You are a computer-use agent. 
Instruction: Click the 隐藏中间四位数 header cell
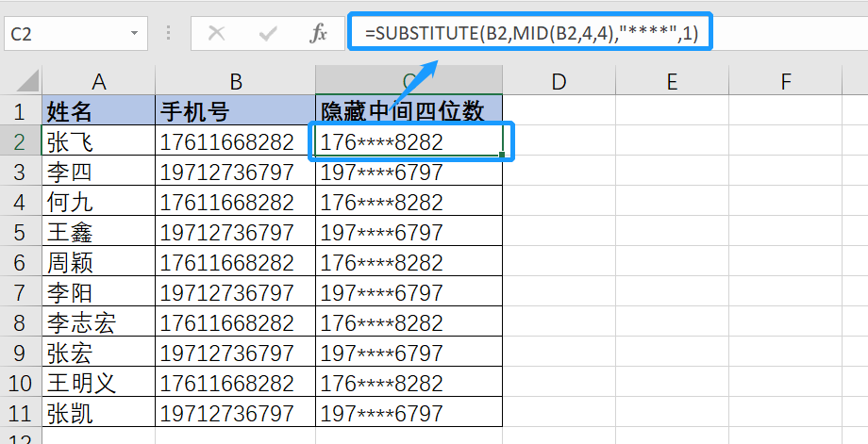click(409, 110)
